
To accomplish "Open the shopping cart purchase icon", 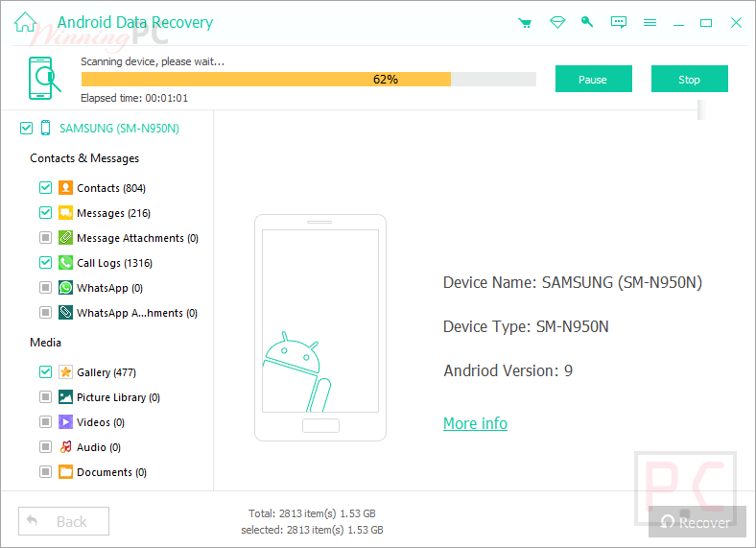I will coord(525,23).
